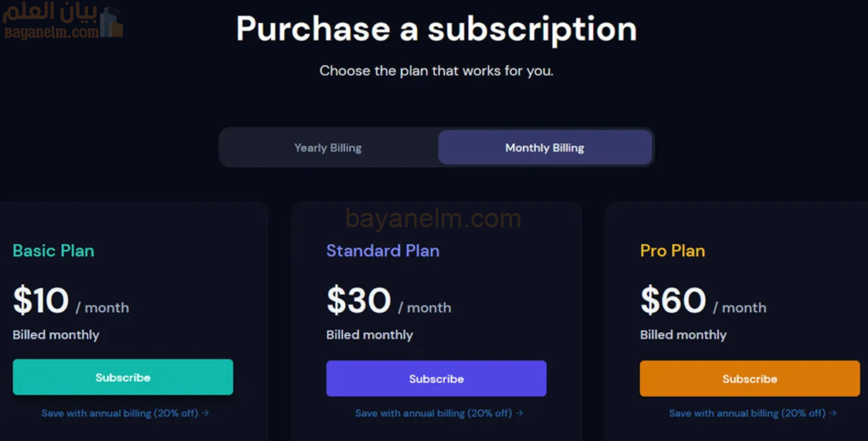The image size is (868, 441).
Task: Subscribe to the Standard Plan
Action: [x=437, y=379]
